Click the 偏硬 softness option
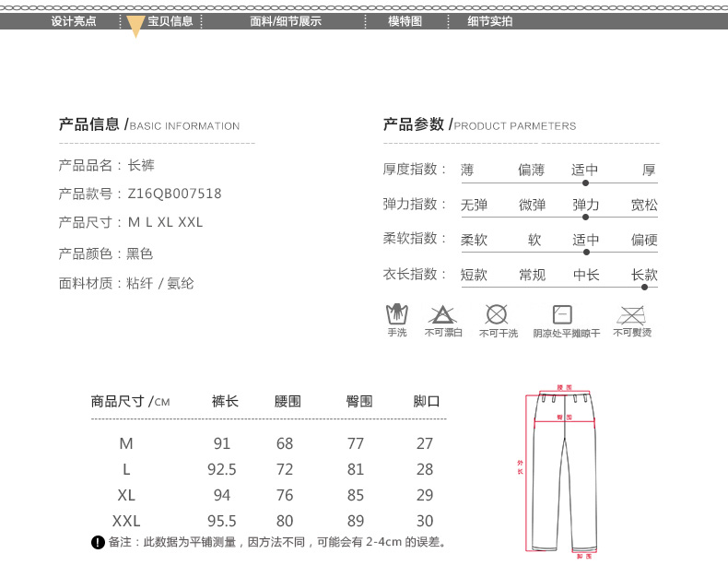The image size is (728, 577). (644, 240)
